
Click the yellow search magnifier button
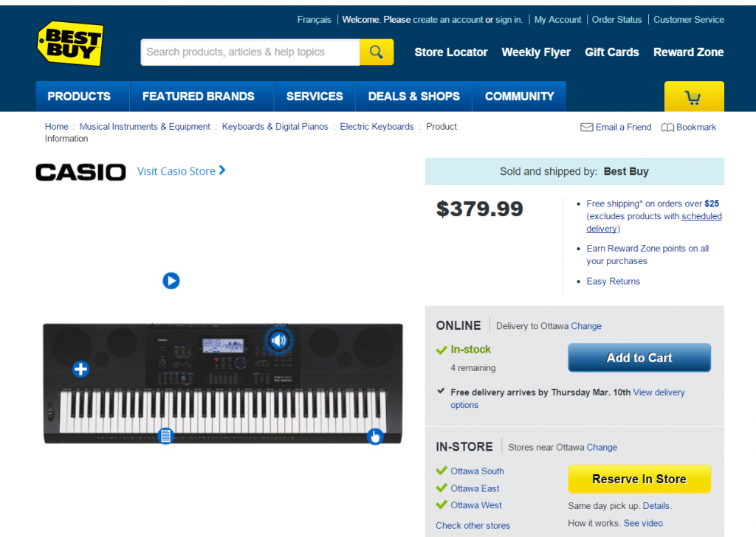[x=376, y=52]
